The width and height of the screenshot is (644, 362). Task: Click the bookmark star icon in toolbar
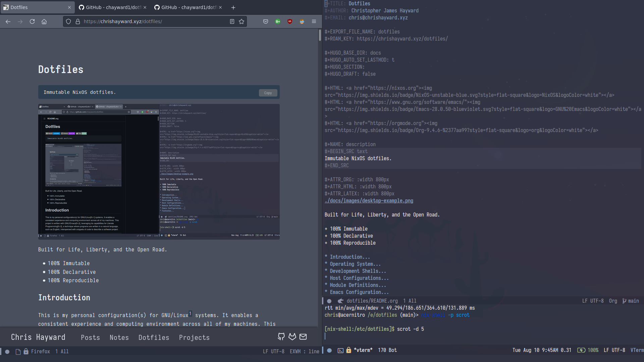(241, 21)
